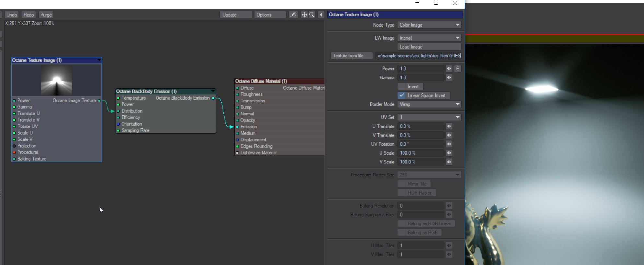Click the Rotate UV port on Texture Image node
The height and width of the screenshot is (265, 644).
coord(14,126)
